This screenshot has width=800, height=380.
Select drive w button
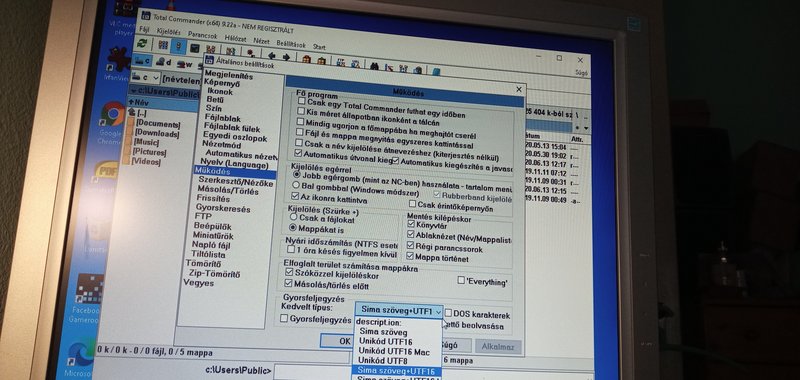point(185,64)
